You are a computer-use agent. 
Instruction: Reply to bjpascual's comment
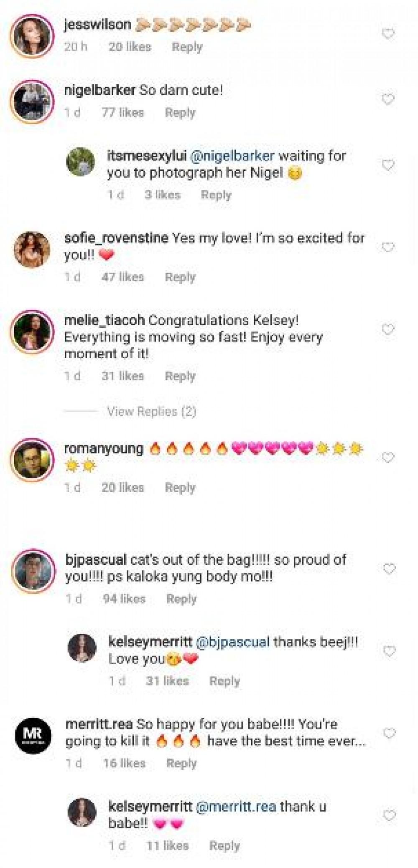point(181,599)
